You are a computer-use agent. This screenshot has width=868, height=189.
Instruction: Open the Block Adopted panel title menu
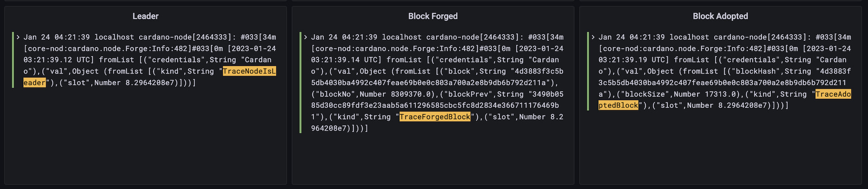point(720,16)
